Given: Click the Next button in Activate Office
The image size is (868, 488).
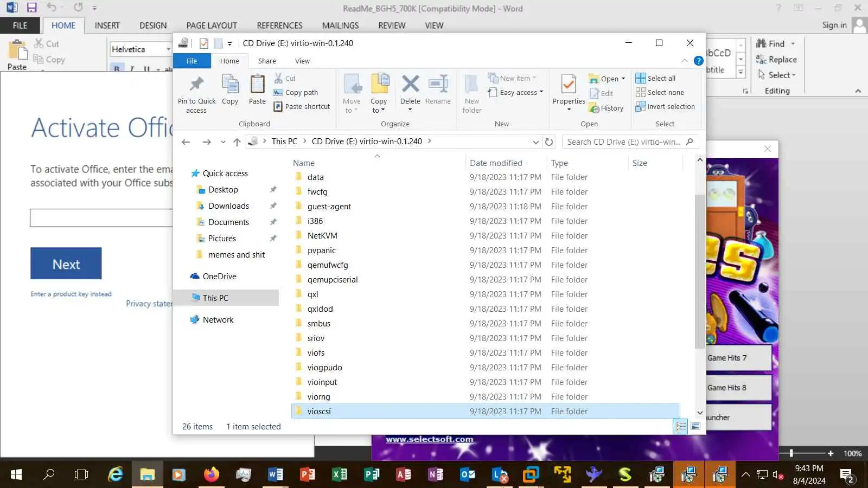Looking at the screenshot, I should pos(66,264).
